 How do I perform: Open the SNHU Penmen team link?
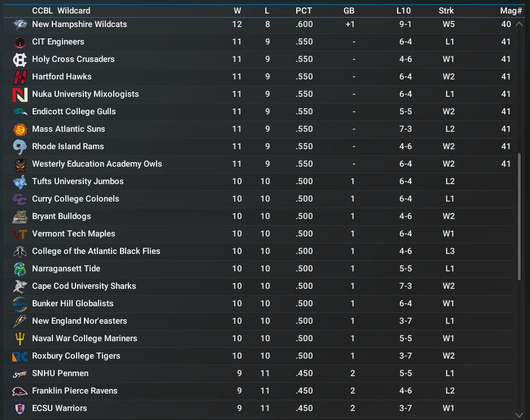(60, 373)
